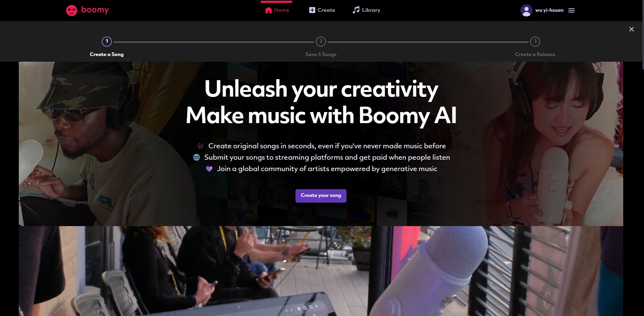644x316 pixels.
Task: Click the Home house icon
Action: click(268, 10)
